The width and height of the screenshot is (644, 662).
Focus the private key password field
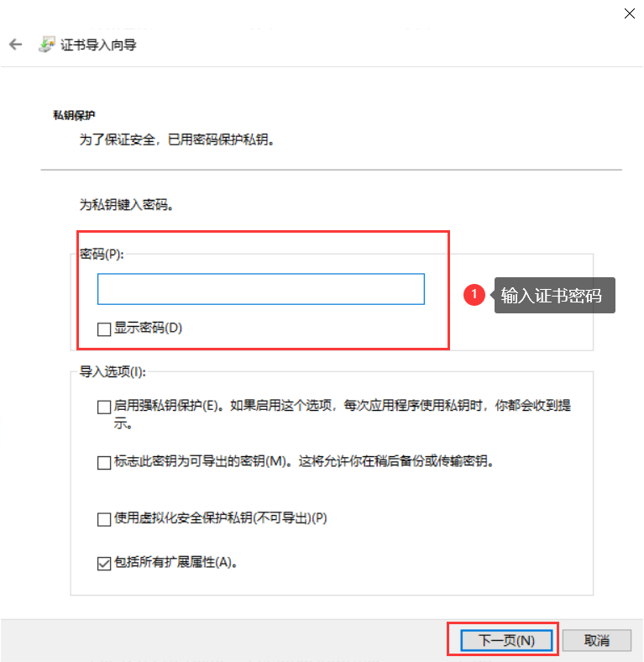point(261,289)
